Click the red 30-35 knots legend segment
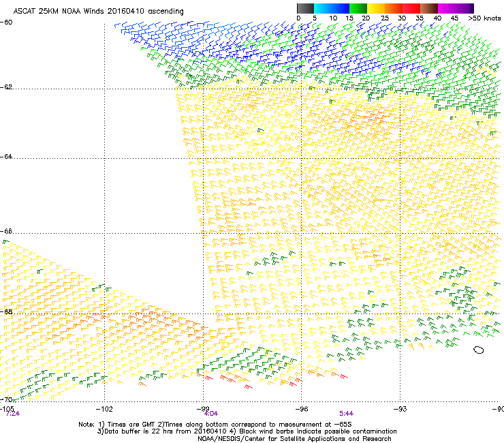The width and height of the screenshot is (504, 443). pyautogui.click(x=411, y=8)
